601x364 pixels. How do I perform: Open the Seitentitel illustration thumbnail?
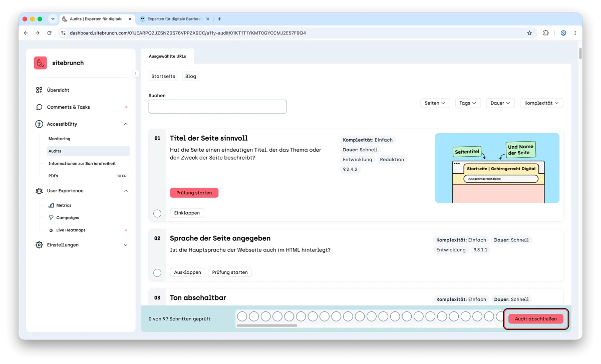tap(497, 168)
